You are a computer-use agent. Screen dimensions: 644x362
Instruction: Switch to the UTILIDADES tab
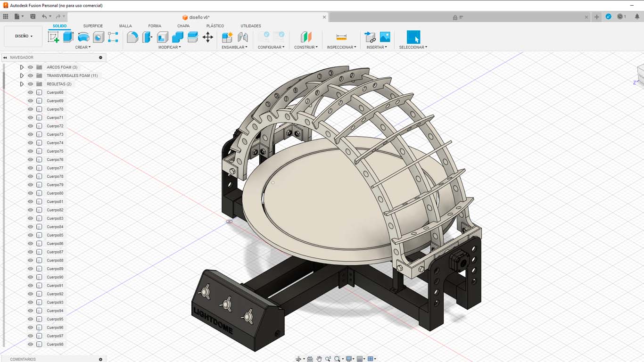pyautogui.click(x=251, y=26)
